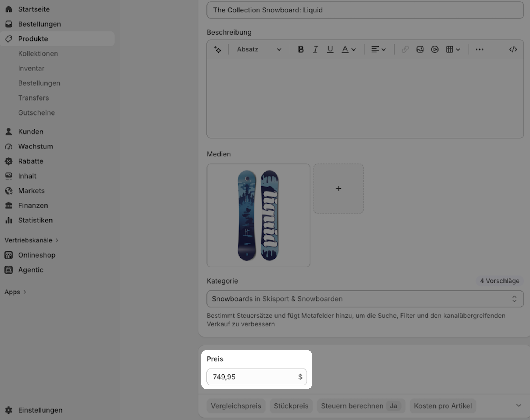Switch to HTML code view
The image size is (530, 420).
coord(513,49)
